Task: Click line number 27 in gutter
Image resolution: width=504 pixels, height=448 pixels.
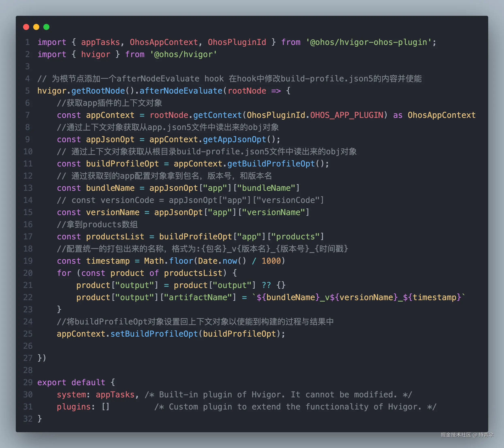Action: pyautogui.click(x=28, y=358)
